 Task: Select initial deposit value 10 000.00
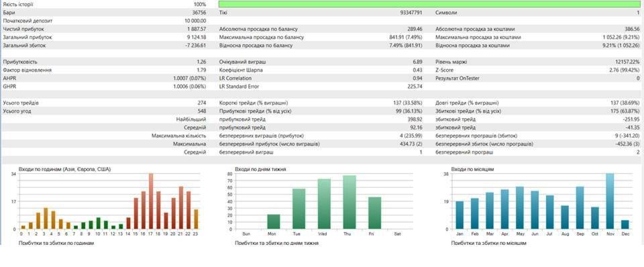pyautogui.click(x=195, y=21)
